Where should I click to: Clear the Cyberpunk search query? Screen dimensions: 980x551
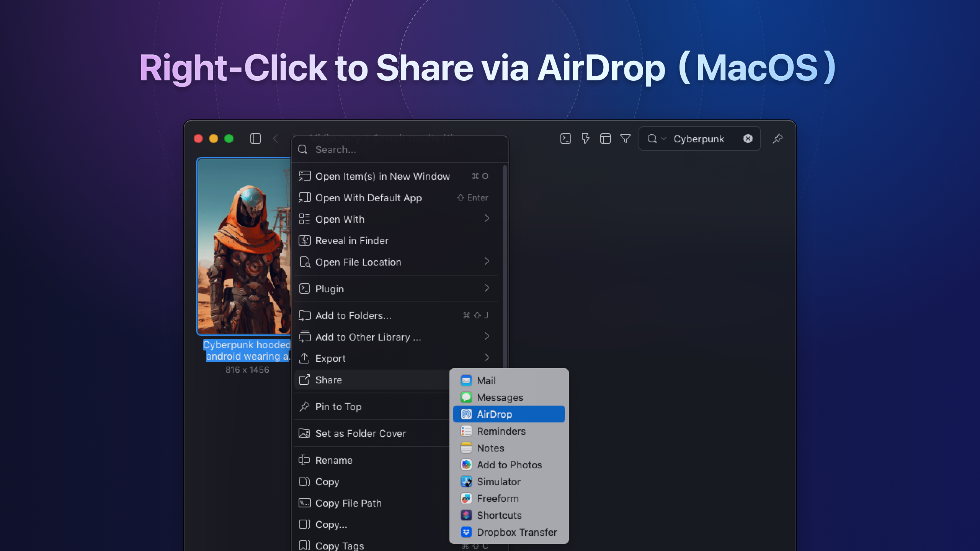coord(747,139)
